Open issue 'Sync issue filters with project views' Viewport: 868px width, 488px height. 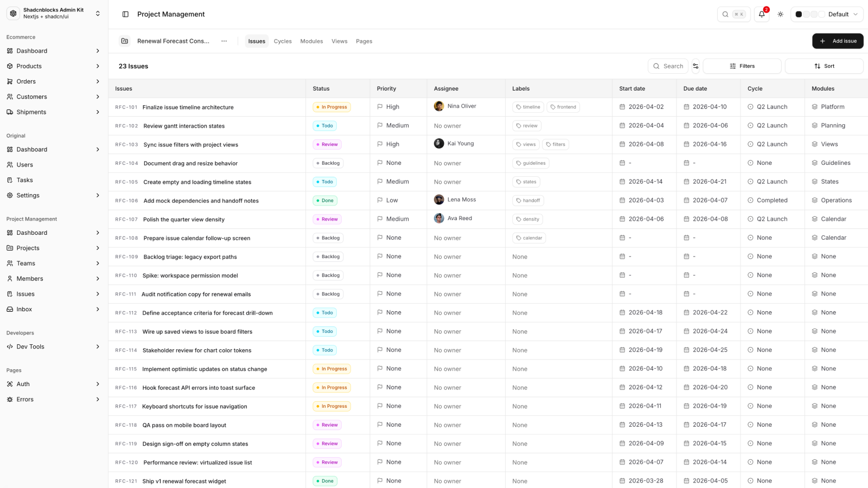point(190,145)
